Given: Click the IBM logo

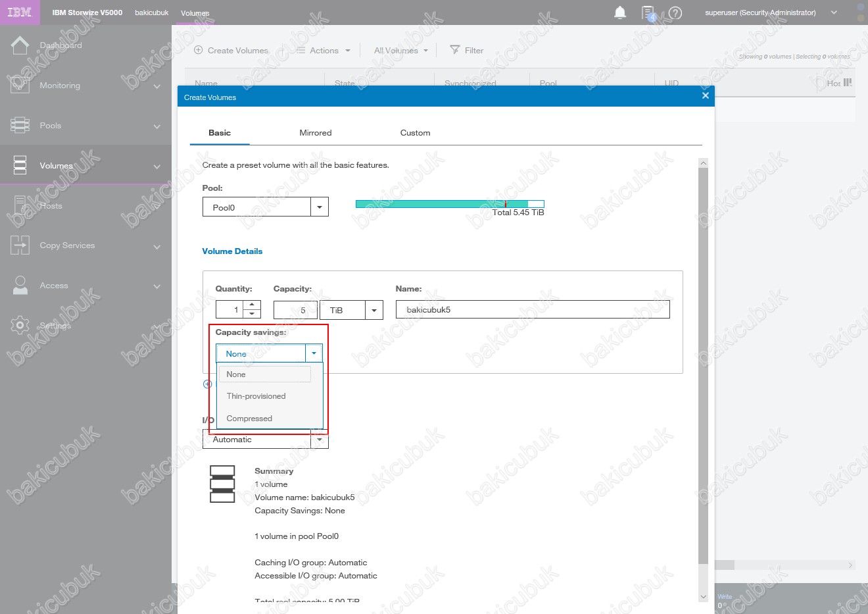Looking at the screenshot, I should click(x=20, y=13).
